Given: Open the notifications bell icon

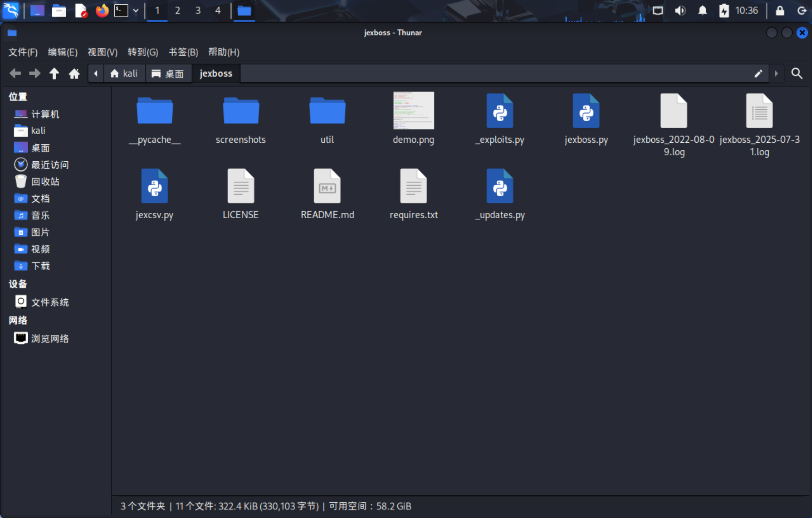Looking at the screenshot, I should point(702,11).
